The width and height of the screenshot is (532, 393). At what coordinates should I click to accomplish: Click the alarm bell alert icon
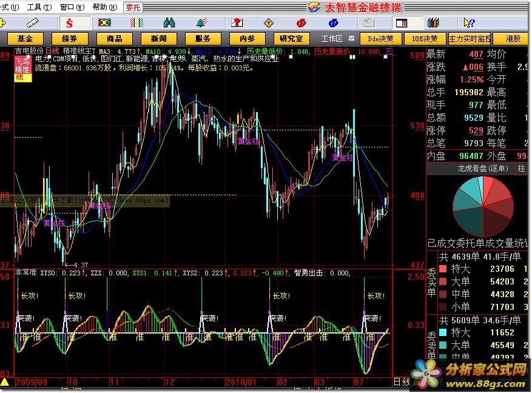201,22
